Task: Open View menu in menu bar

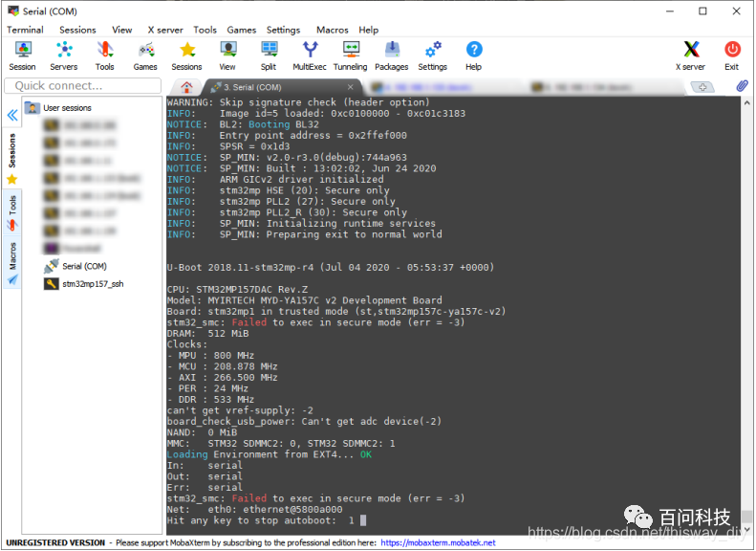Action: (x=122, y=30)
